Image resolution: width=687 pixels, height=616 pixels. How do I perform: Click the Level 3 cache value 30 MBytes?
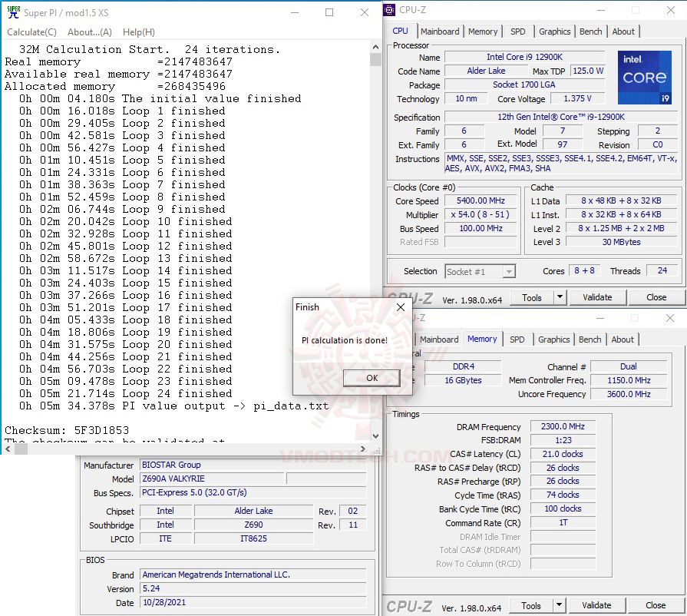click(621, 242)
